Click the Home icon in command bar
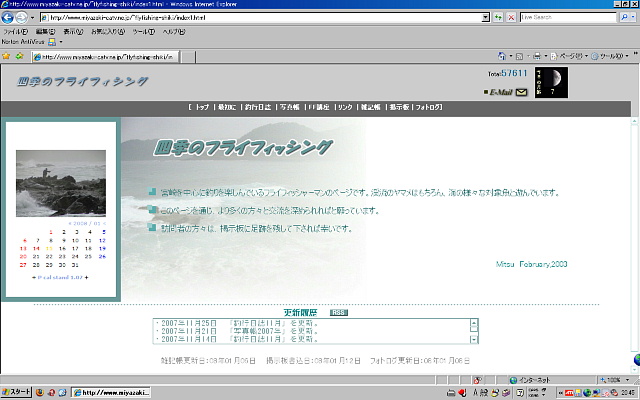Screen dimensions: 640x400 502,56
